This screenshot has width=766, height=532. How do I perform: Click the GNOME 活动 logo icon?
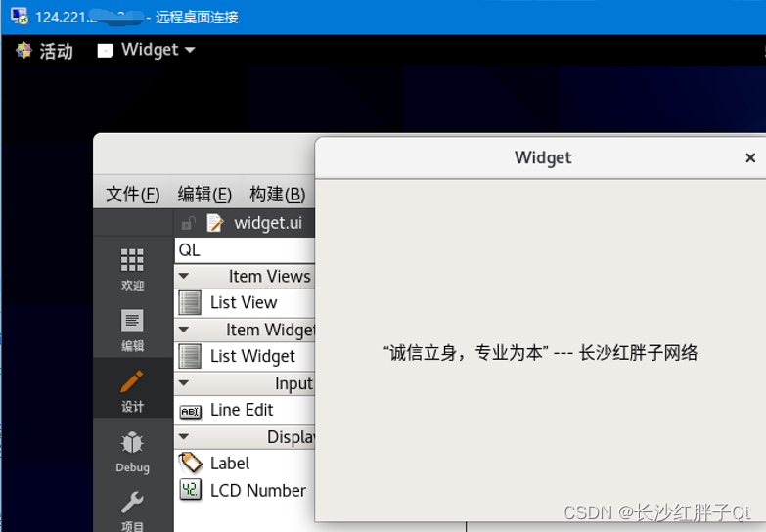pos(23,50)
